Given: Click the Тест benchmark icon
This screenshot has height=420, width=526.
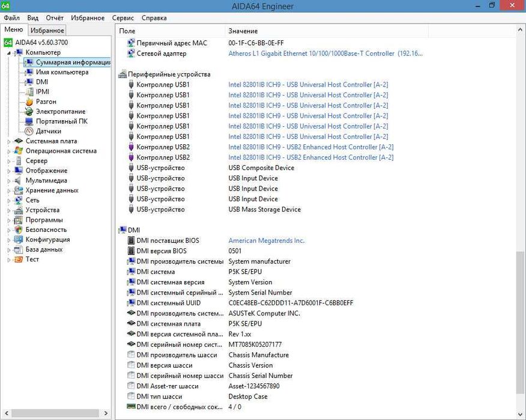Looking at the screenshot, I should coord(19,259).
